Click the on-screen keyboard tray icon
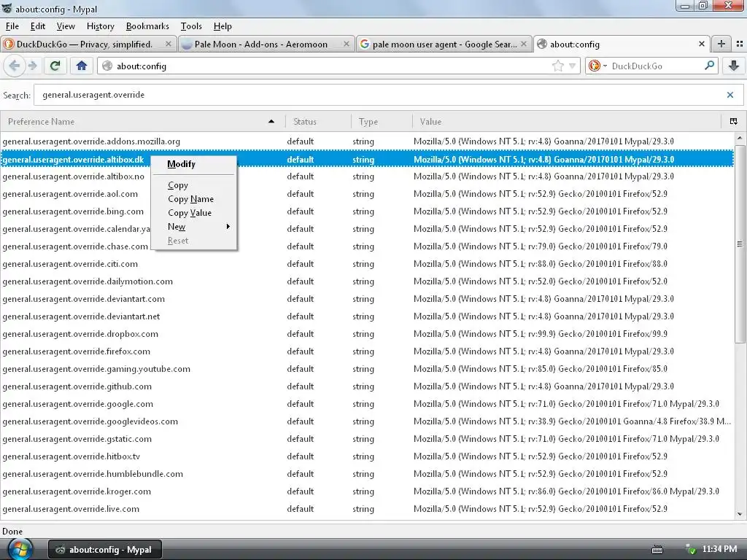Screen dimensions: 747x560 657,550
